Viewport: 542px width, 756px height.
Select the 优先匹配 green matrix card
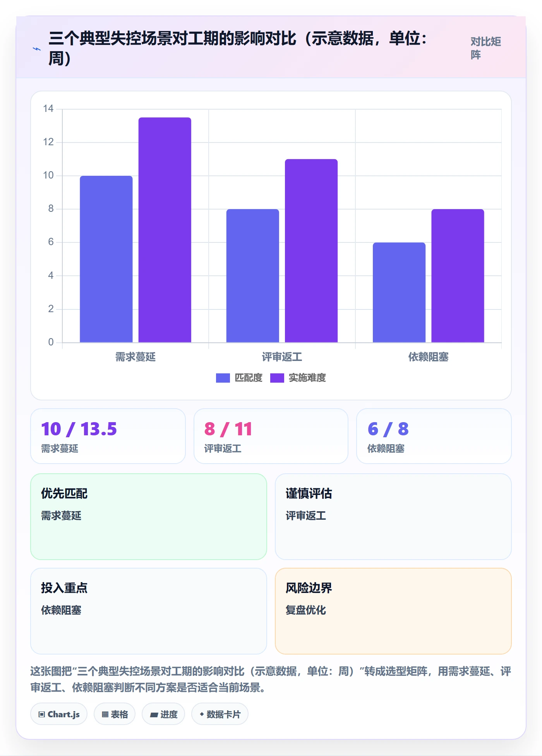pos(149,517)
